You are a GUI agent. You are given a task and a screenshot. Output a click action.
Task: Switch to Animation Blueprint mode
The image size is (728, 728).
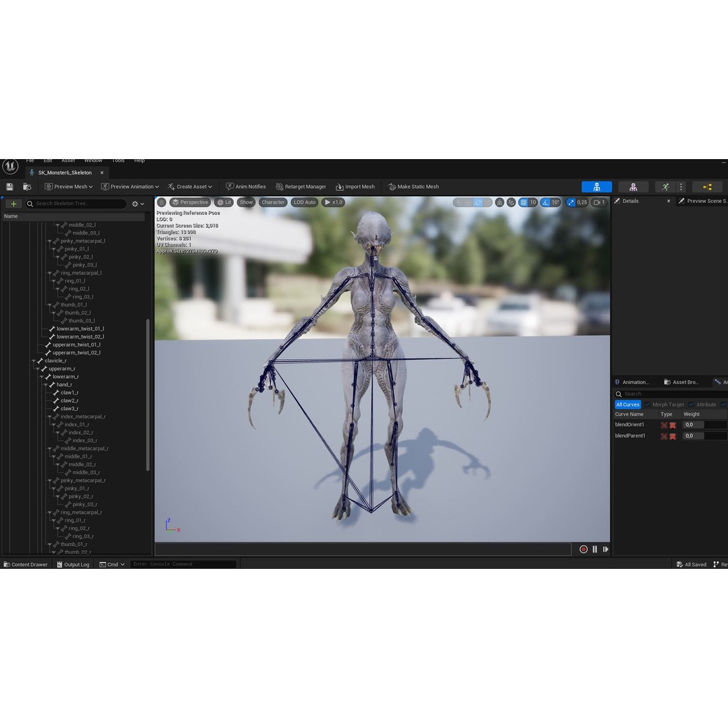pos(707,187)
